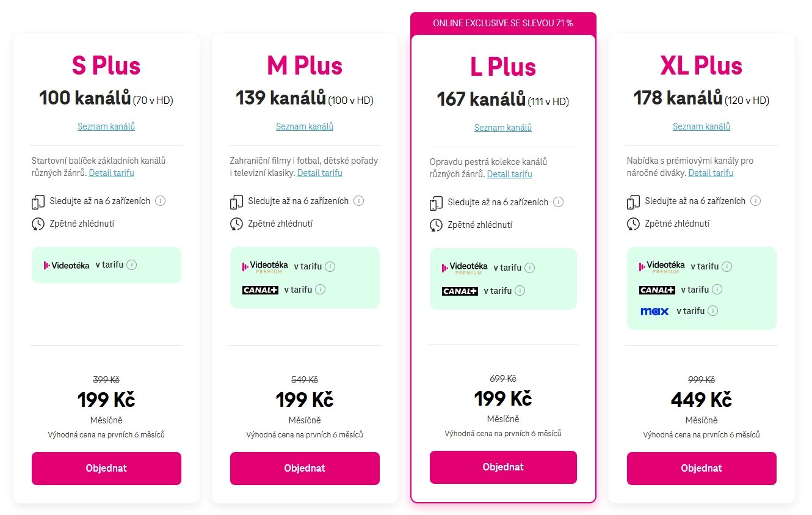Click the CANAL+ logo in the M Plus tariff
This screenshot has width=812, height=515.
coord(260,290)
